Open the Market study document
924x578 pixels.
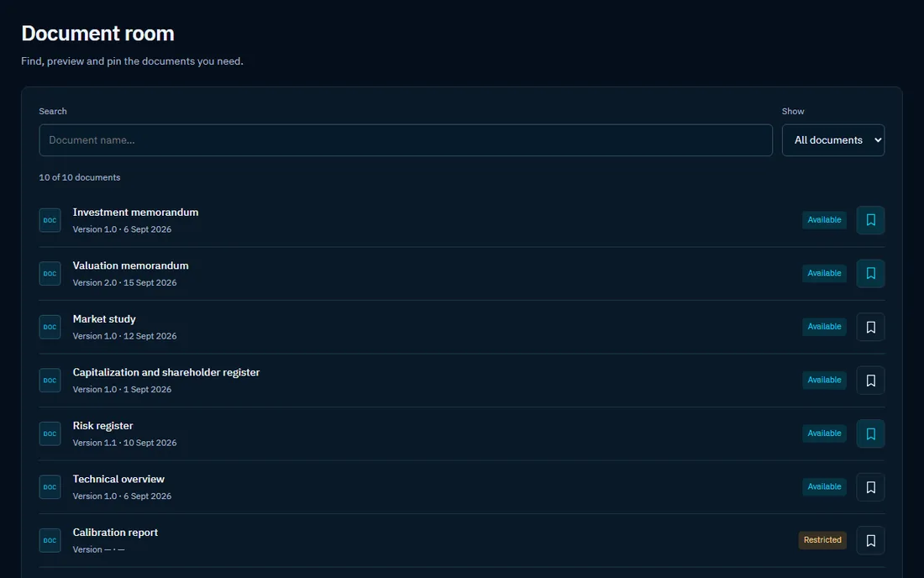point(104,318)
